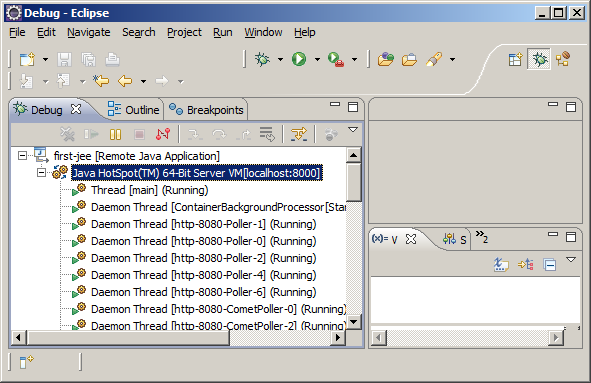Click Debug tree horizontal scrollbar right arrow
Screen dimensions: 591x383
coord(338,337)
